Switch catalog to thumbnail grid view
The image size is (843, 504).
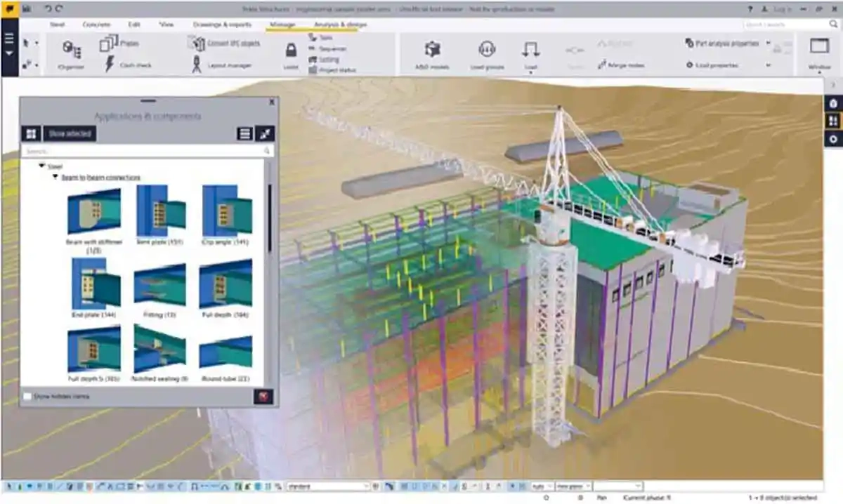tap(31, 133)
